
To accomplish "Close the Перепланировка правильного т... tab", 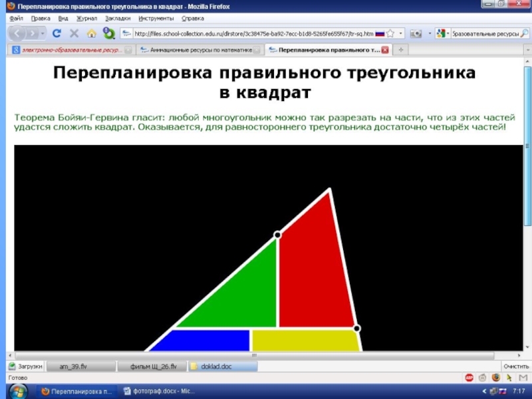I will [x=385, y=50].
